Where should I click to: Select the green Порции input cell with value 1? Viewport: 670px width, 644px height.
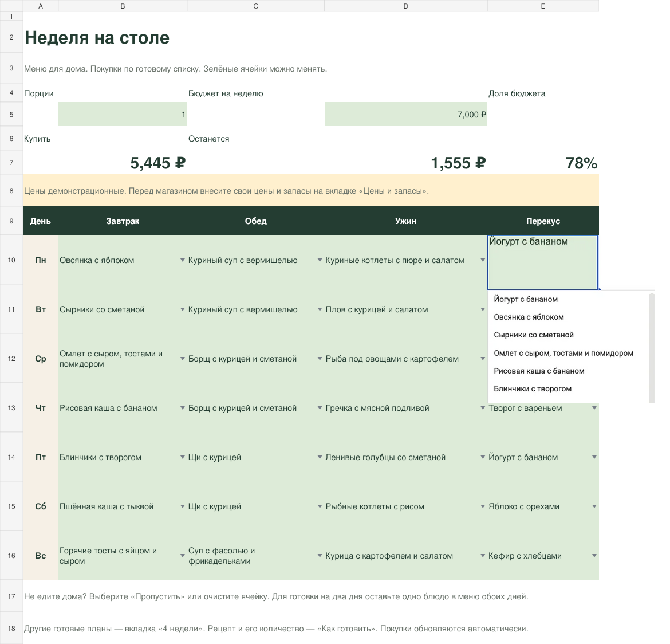point(123,114)
